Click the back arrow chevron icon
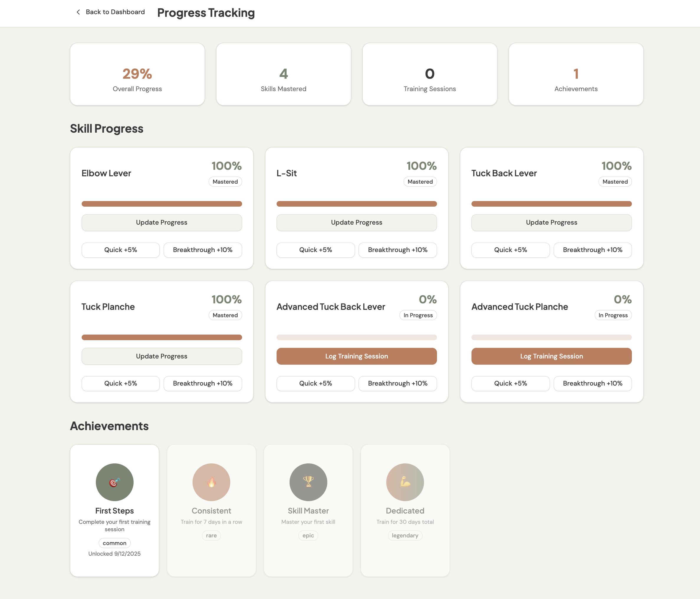Image resolution: width=700 pixels, height=599 pixels. tap(78, 12)
